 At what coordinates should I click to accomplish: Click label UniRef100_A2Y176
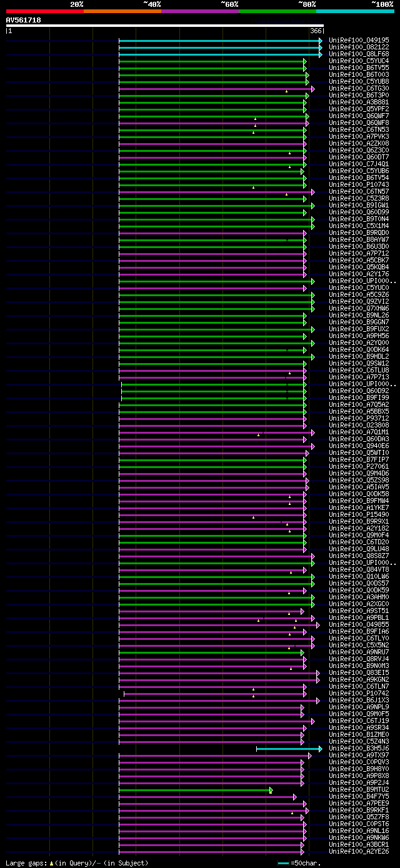coord(359,274)
